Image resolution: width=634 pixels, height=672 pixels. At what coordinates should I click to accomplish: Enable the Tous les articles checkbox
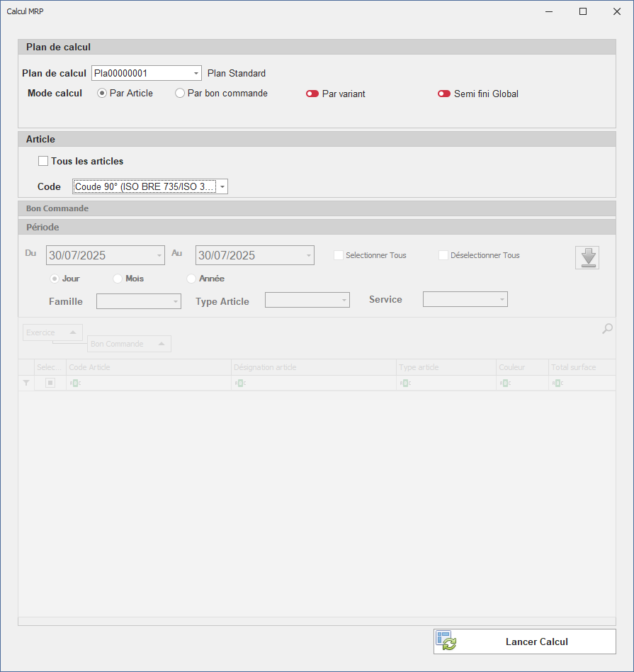43,161
